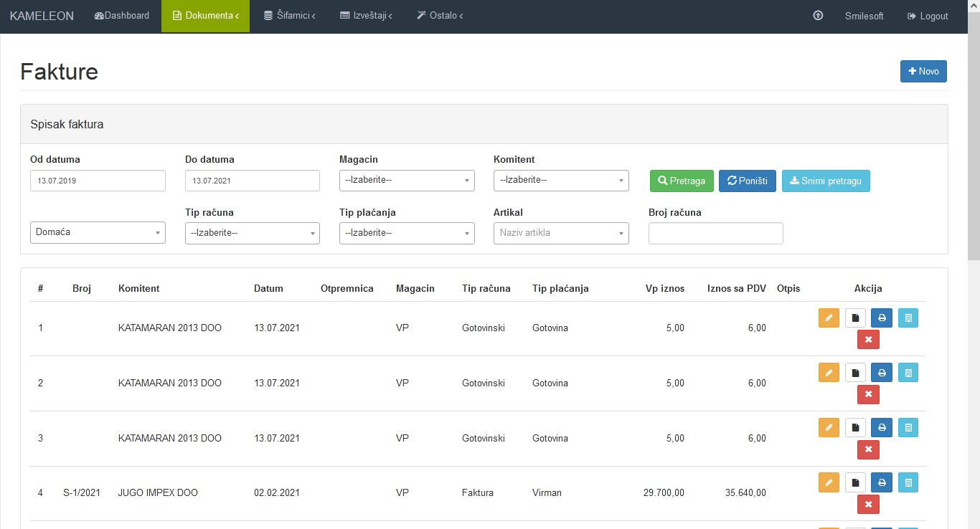Open the Izveštaji navigation menu
The image size is (980, 529).
click(x=366, y=16)
